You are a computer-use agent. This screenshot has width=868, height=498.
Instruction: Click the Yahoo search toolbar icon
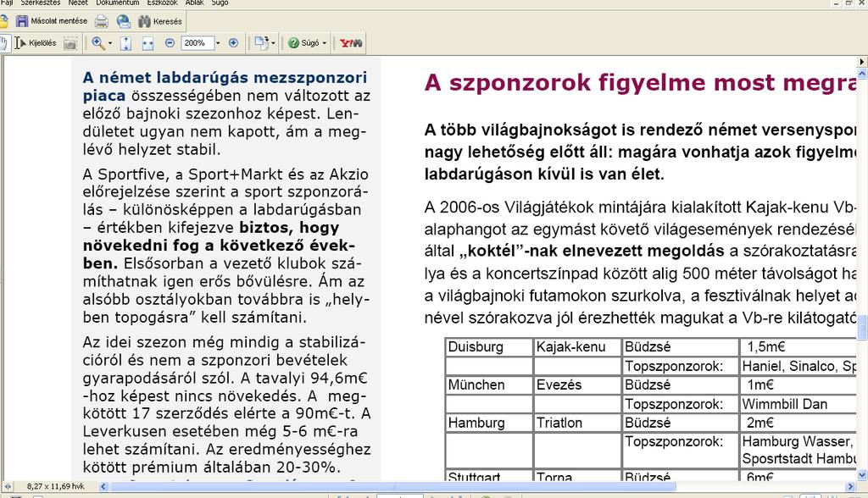tap(351, 43)
